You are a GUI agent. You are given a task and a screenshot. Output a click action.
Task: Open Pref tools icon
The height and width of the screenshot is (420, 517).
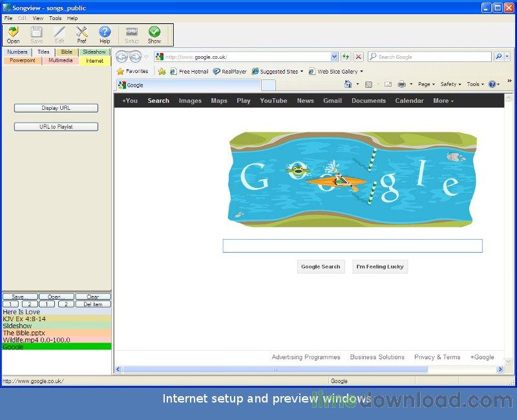point(82,35)
